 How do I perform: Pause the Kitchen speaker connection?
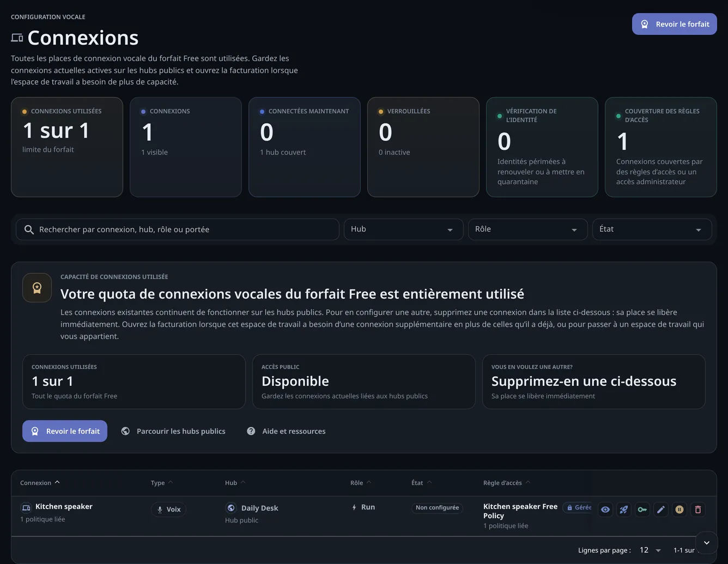(680, 510)
